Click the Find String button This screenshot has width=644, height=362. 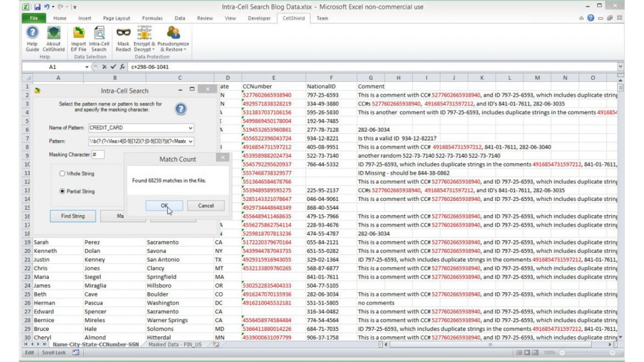coord(73,216)
